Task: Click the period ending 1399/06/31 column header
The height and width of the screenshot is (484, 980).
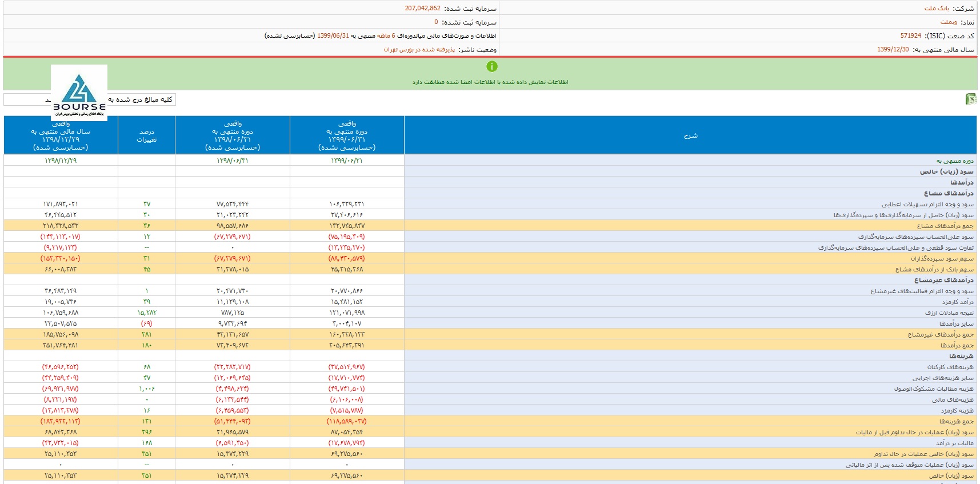Action: coord(347,135)
